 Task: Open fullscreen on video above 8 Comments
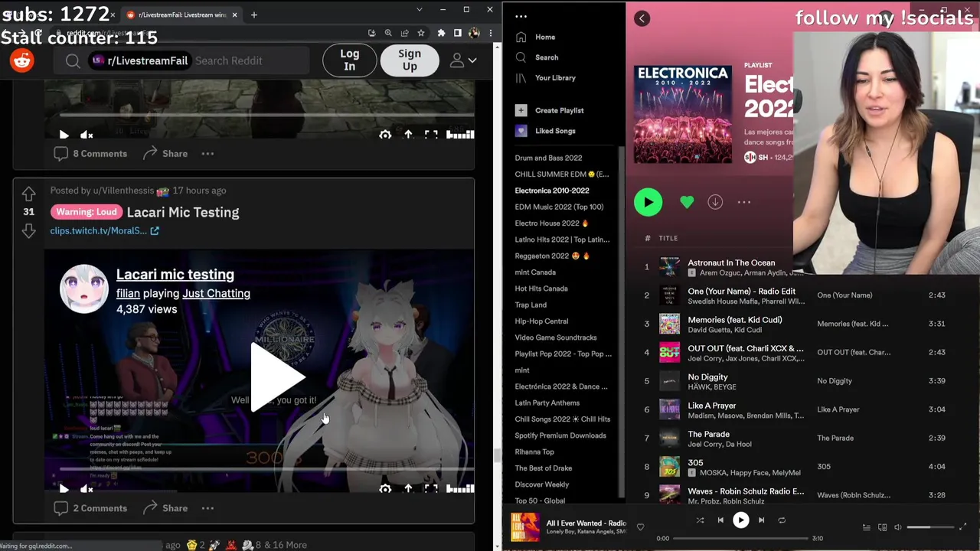pos(431,135)
